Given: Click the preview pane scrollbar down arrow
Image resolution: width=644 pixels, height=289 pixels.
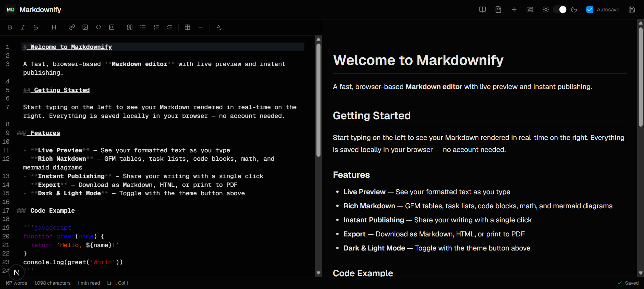Looking at the screenshot, I should tap(640, 273).
